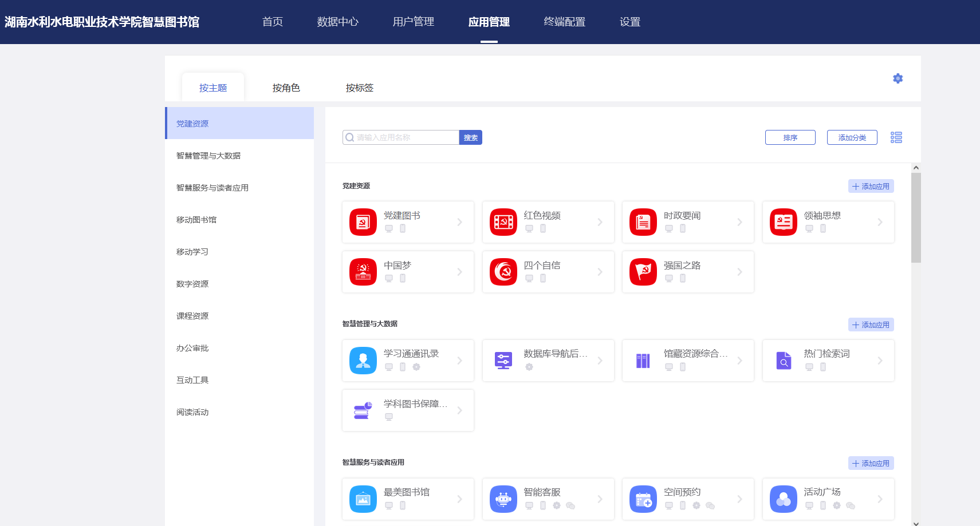This screenshot has height=526, width=980.
Task: Click the 添加分类 button
Action: [852, 137]
